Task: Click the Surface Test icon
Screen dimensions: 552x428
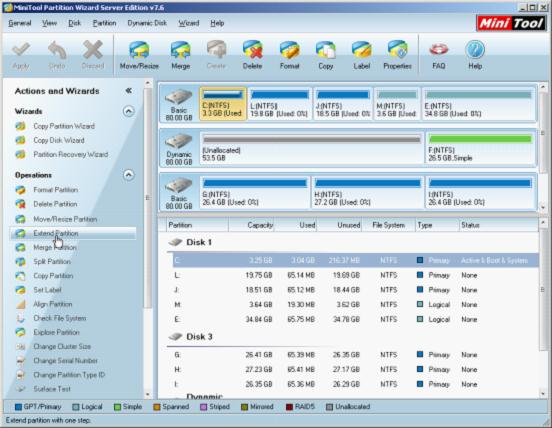Action: tap(20, 389)
